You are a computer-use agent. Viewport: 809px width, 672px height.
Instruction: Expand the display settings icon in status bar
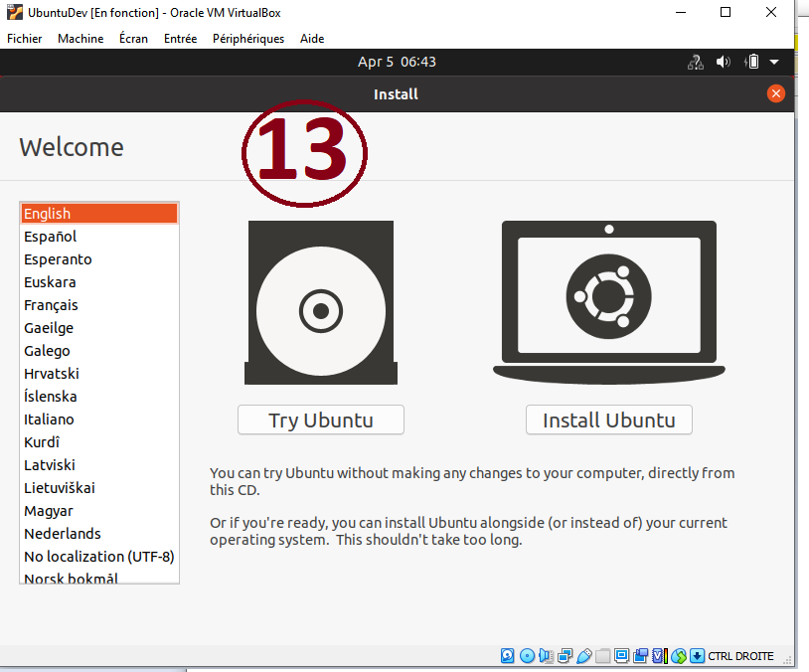point(621,656)
